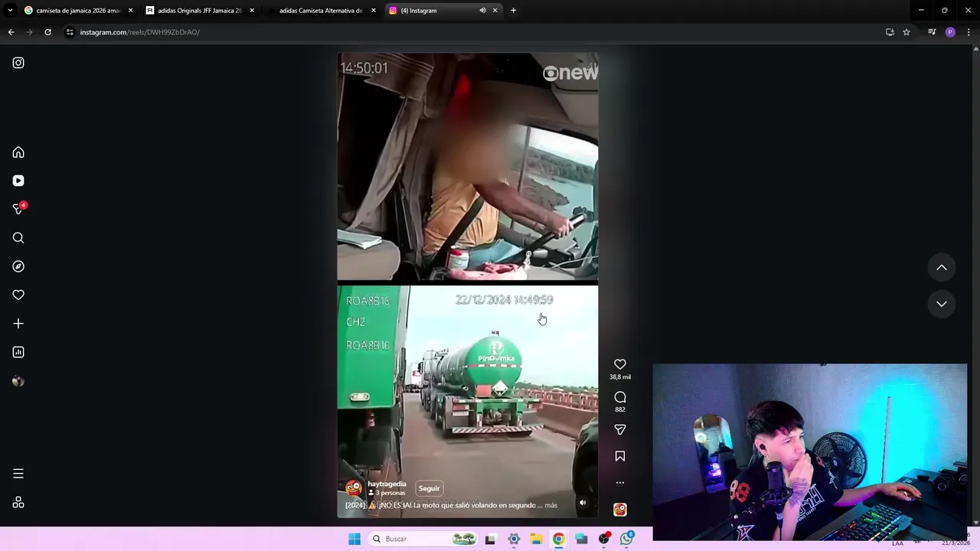Click the '38,8 mil' likes count
980x551 pixels.
(620, 377)
